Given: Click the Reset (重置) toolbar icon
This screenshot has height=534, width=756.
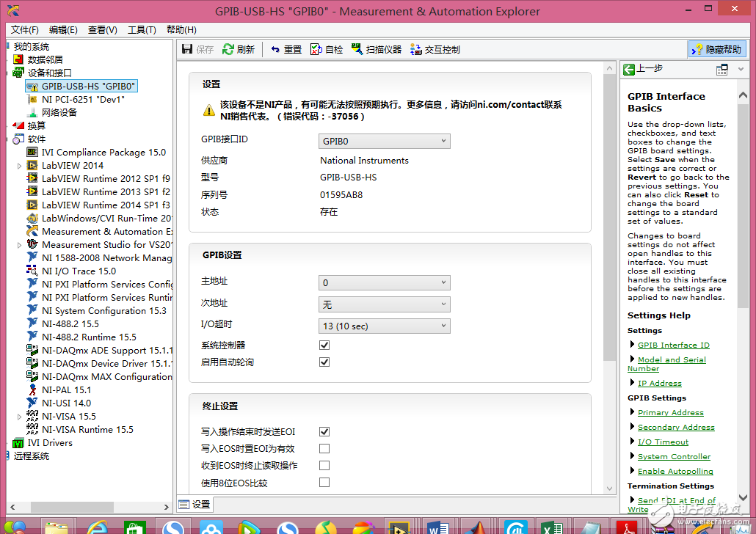Looking at the screenshot, I should (275, 49).
